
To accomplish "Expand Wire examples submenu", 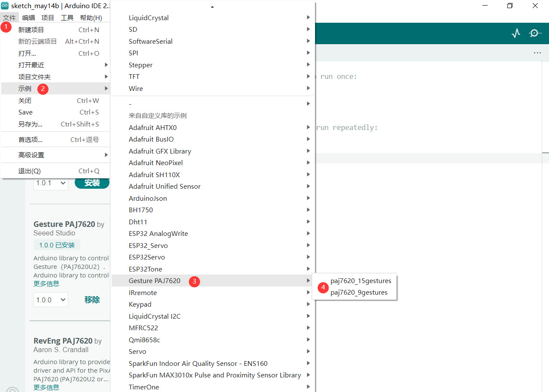I will pos(213,88).
